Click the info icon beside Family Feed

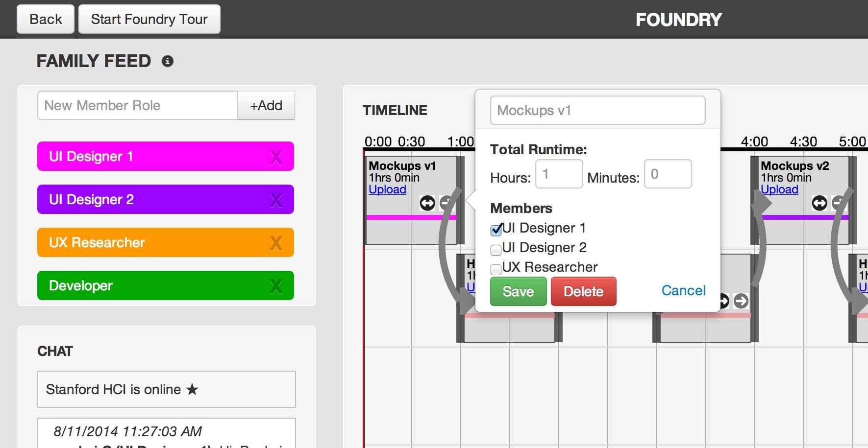click(168, 61)
